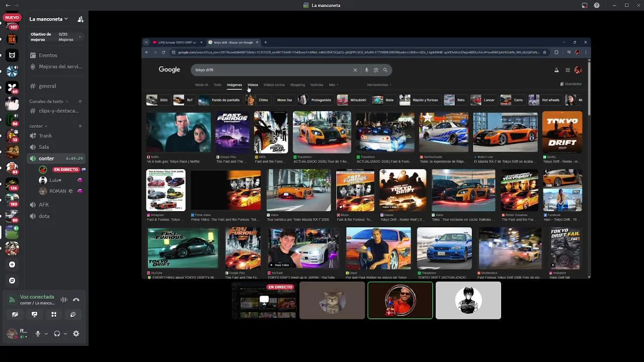
Task: Invite people to server icon
Action: pos(80,19)
